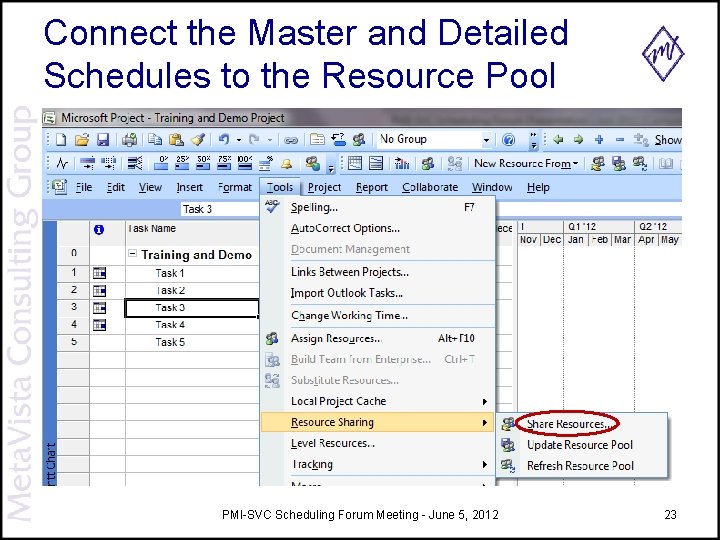Click the Update Resource Pool toolbar icon with disk
Image resolution: width=720 pixels, height=540 pixels.
click(619, 163)
